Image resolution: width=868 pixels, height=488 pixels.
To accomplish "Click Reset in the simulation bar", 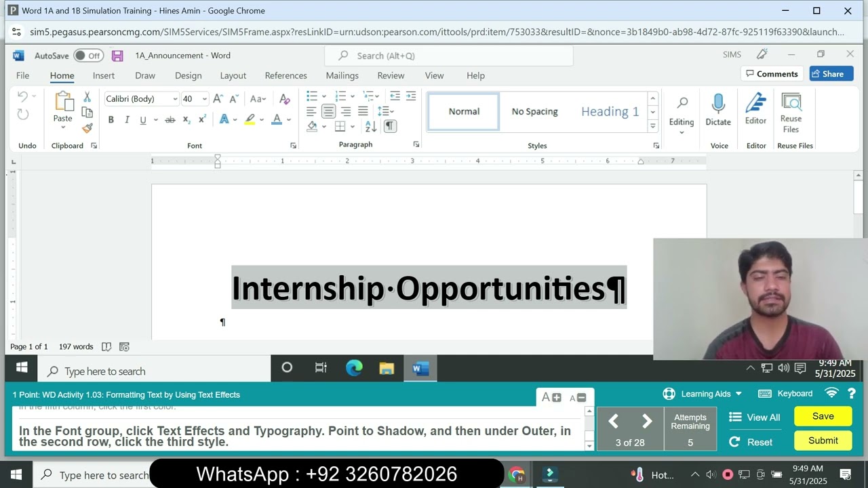I will coord(751,442).
